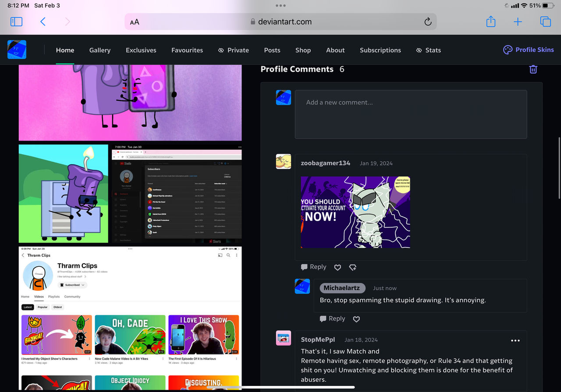
Task: Open StopMePpl's pink avatar
Action: [x=284, y=338]
